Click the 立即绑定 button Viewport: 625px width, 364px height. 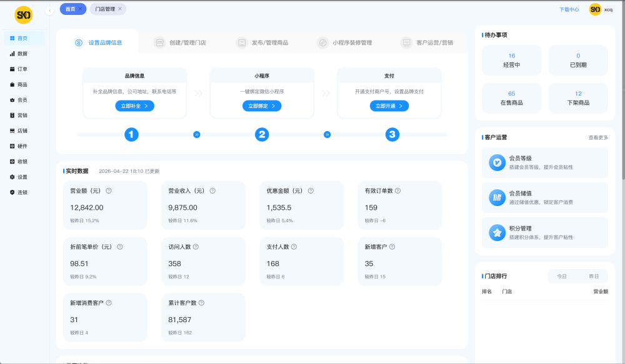pyautogui.click(x=262, y=106)
